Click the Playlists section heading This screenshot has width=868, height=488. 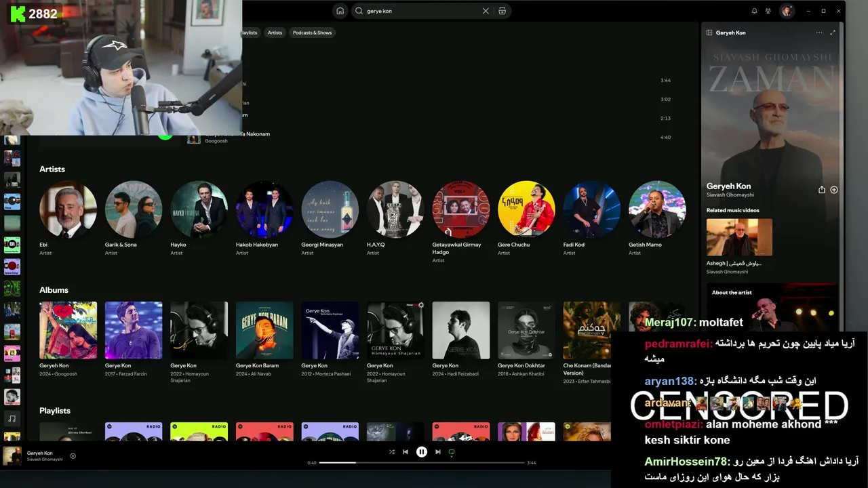(x=55, y=411)
